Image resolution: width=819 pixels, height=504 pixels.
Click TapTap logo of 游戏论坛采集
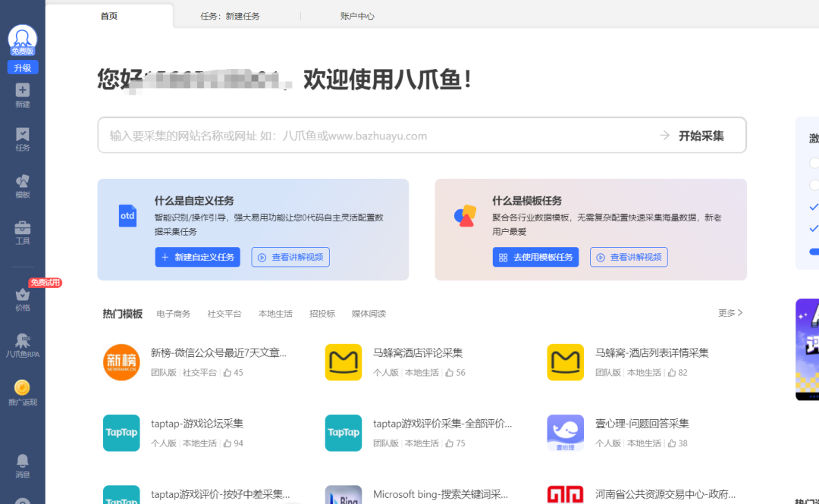[121, 433]
